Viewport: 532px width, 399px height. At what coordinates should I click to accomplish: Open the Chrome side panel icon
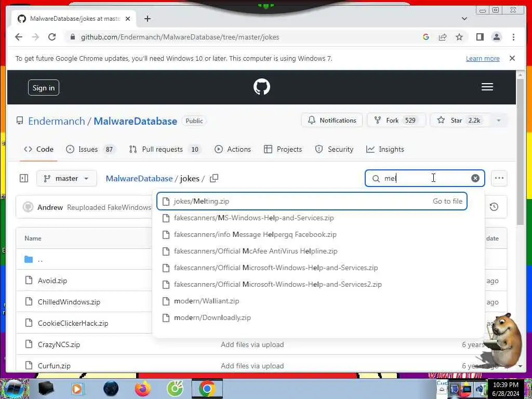point(480,37)
